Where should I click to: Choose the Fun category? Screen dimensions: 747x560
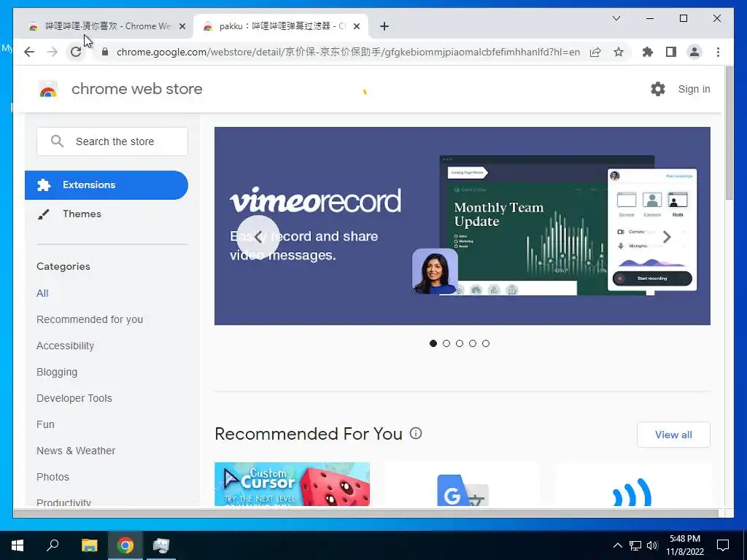[45, 424]
